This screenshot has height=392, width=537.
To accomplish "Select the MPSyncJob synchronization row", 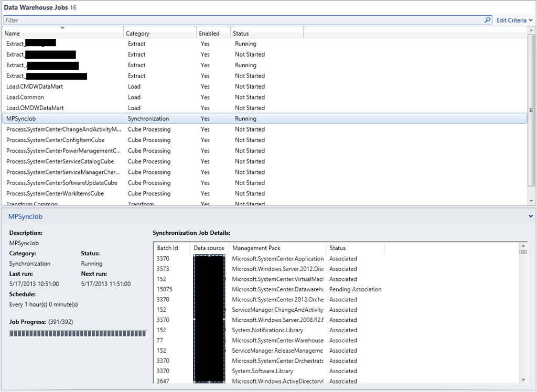I will coord(21,119).
